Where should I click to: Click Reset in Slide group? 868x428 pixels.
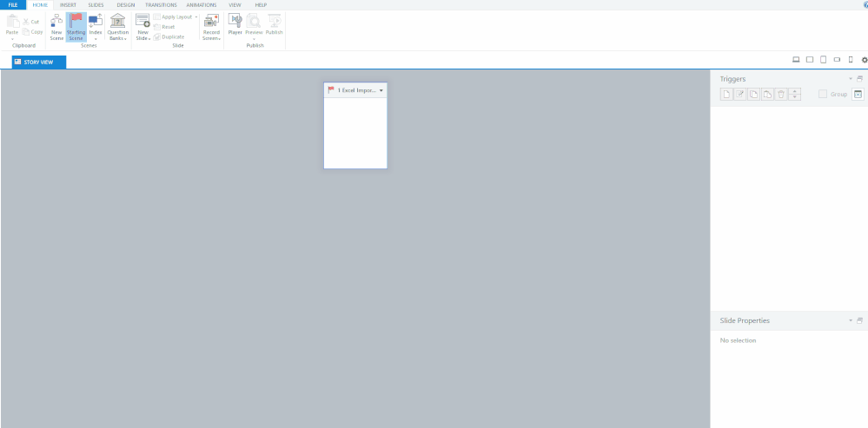(164, 27)
